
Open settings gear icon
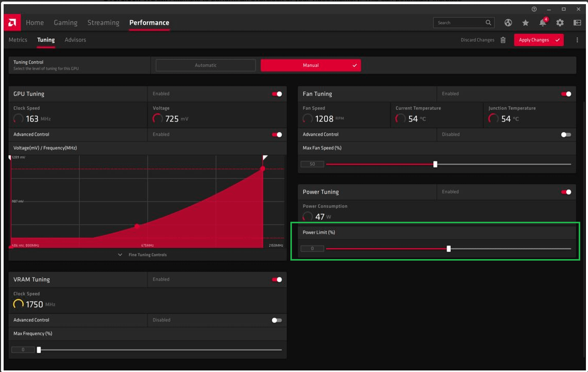[x=560, y=23]
